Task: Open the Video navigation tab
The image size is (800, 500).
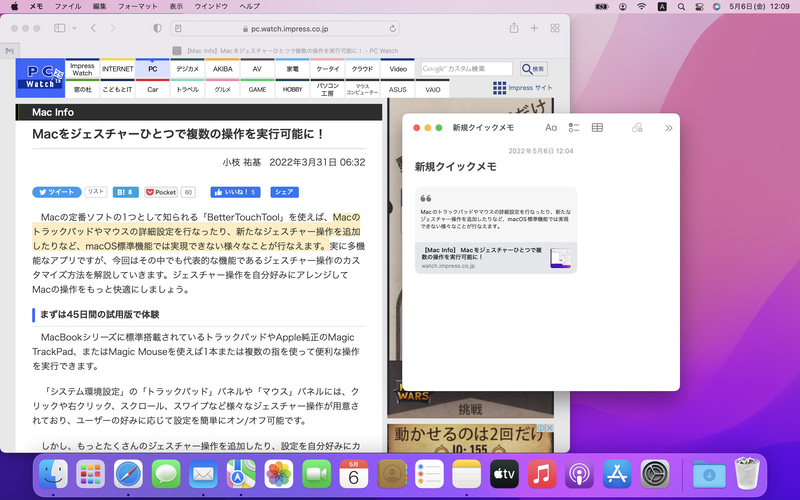Action: (398, 69)
